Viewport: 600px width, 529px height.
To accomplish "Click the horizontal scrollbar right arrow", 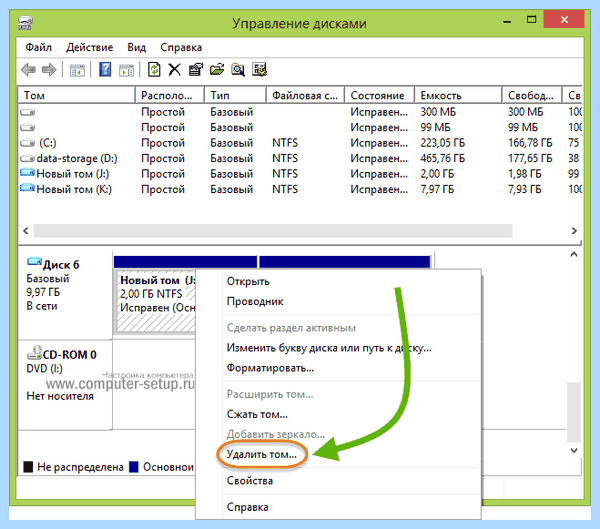I will 574,231.
